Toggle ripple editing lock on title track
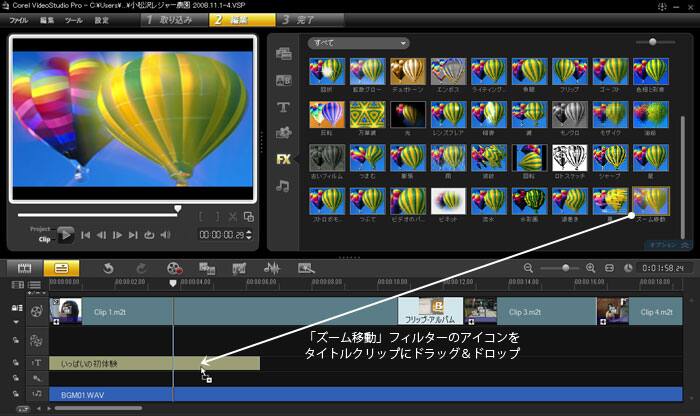 click(16, 362)
